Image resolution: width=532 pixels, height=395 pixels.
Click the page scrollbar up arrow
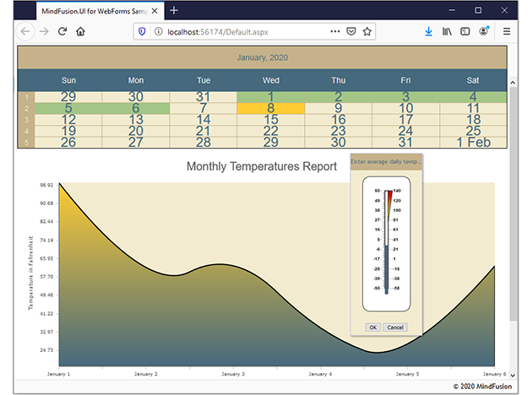point(513,83)
